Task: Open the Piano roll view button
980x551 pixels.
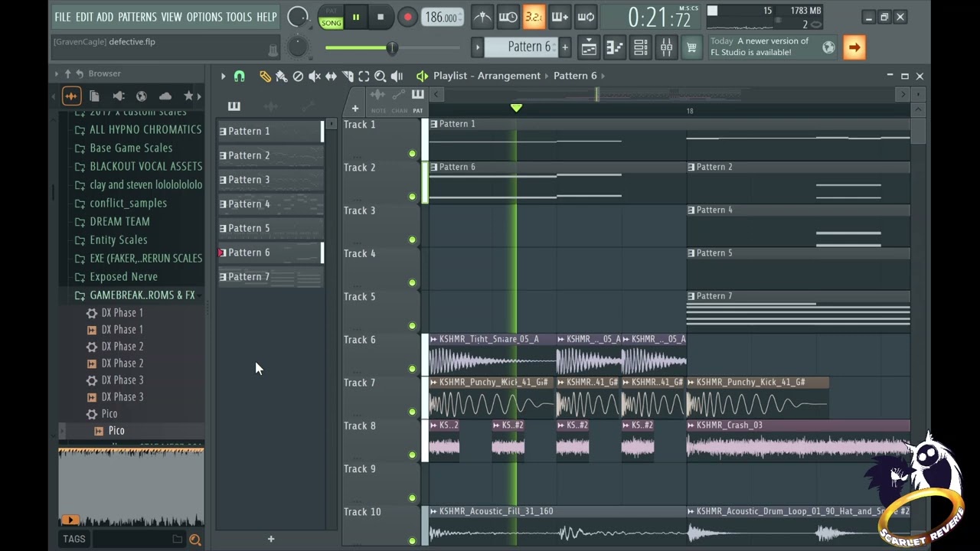Action: [x=615, y=47]
